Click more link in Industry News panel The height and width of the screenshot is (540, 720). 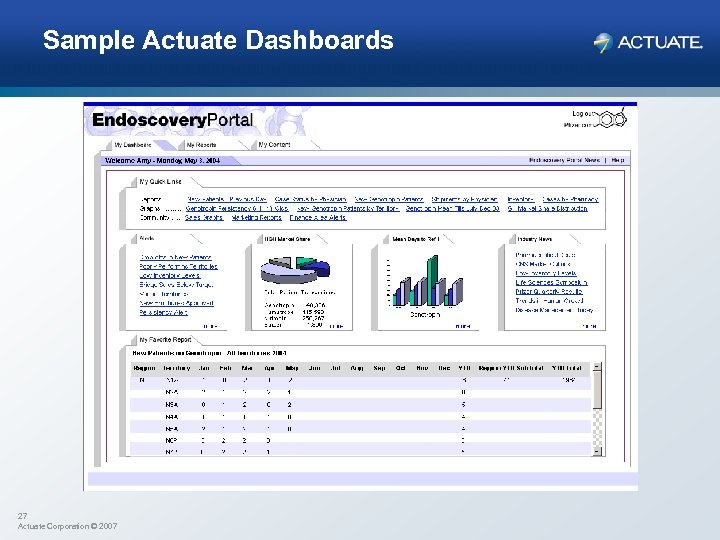click(x=589, y=326)
